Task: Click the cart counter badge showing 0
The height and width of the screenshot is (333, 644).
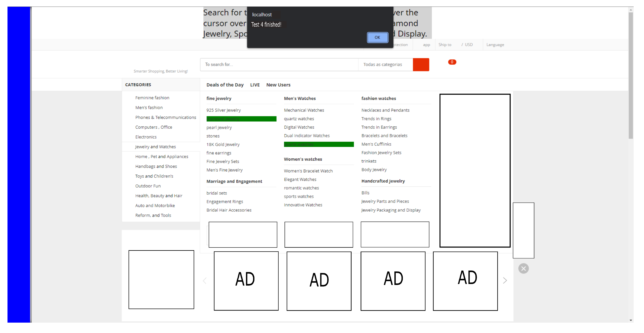Action: 452,62
